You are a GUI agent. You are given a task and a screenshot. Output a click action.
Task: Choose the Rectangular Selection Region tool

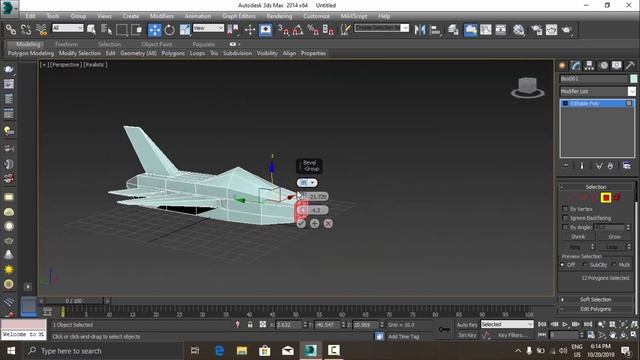coord(122,29)
